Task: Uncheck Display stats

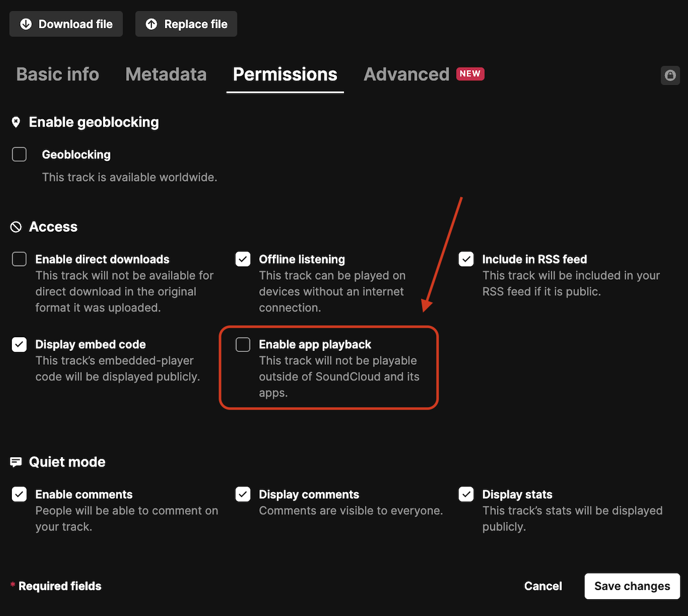Action: pos(466,494)
